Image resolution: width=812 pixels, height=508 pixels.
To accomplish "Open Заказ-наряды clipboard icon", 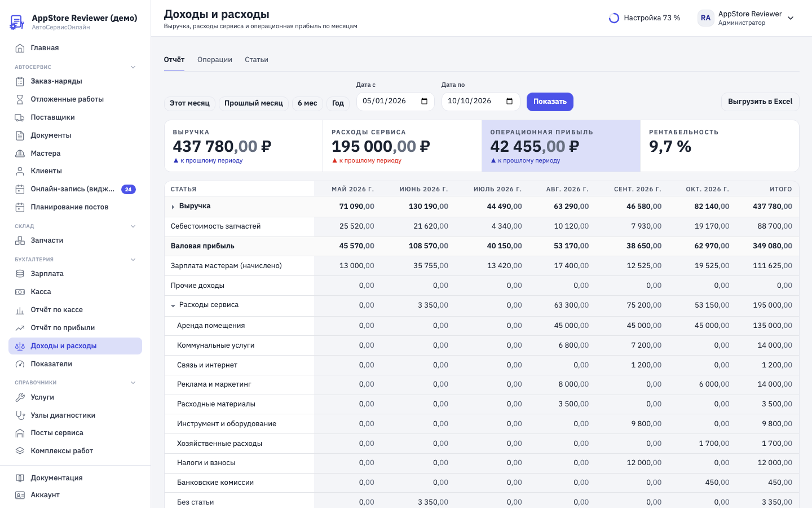I will (20, 81).
